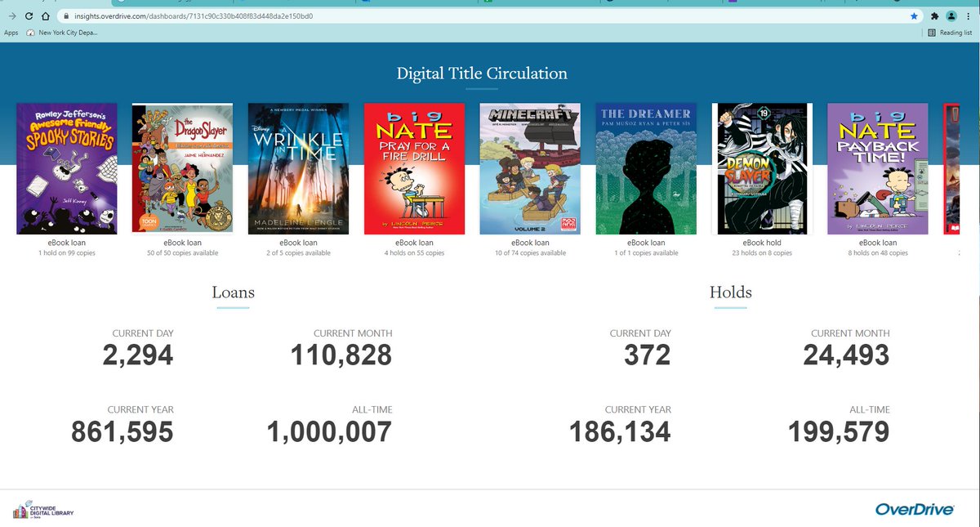
Task: Click '10 of 74 copies available' text
Action: coord(530,253)
